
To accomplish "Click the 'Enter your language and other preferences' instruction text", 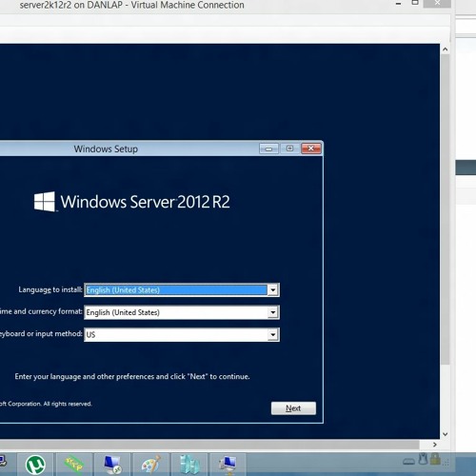I will click(x=132, y=377).
